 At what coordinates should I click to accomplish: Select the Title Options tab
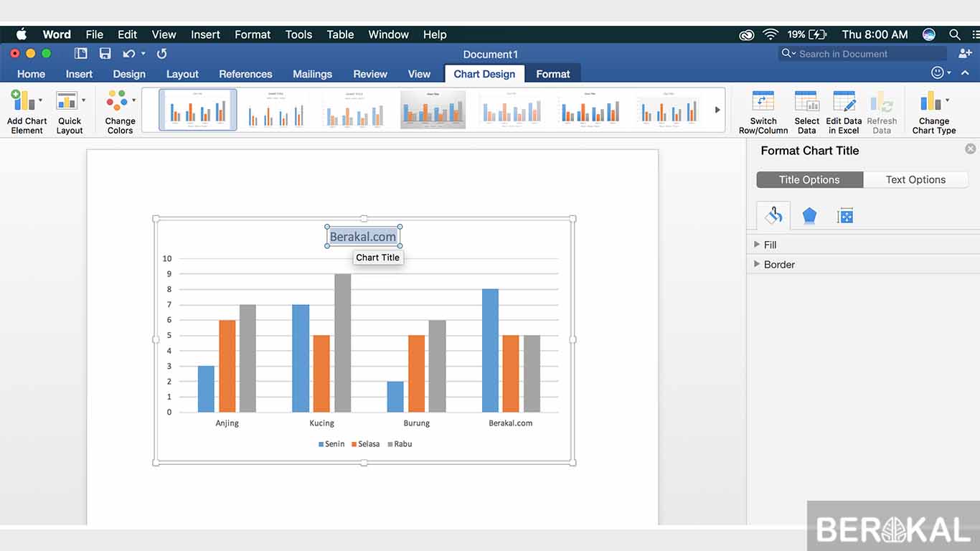pos(809,179)
